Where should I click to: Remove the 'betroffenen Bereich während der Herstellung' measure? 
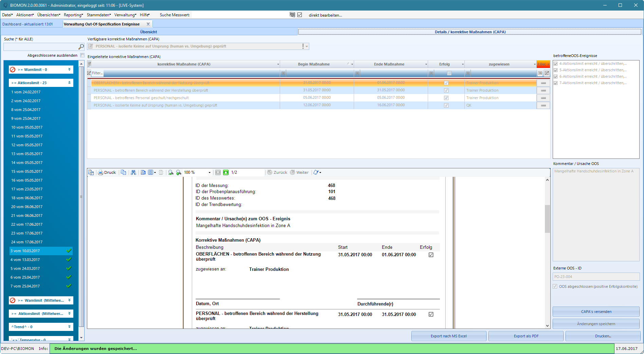coord(543,90)
